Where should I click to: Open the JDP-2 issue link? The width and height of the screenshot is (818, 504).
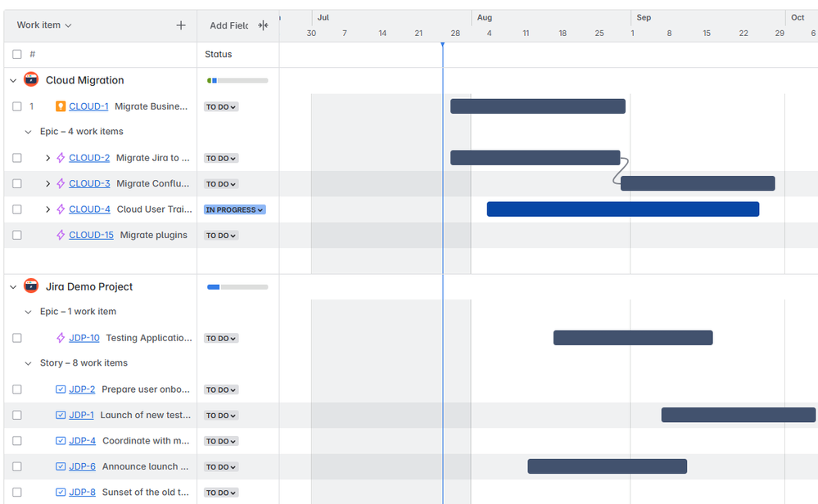click(x=82, y=389)
